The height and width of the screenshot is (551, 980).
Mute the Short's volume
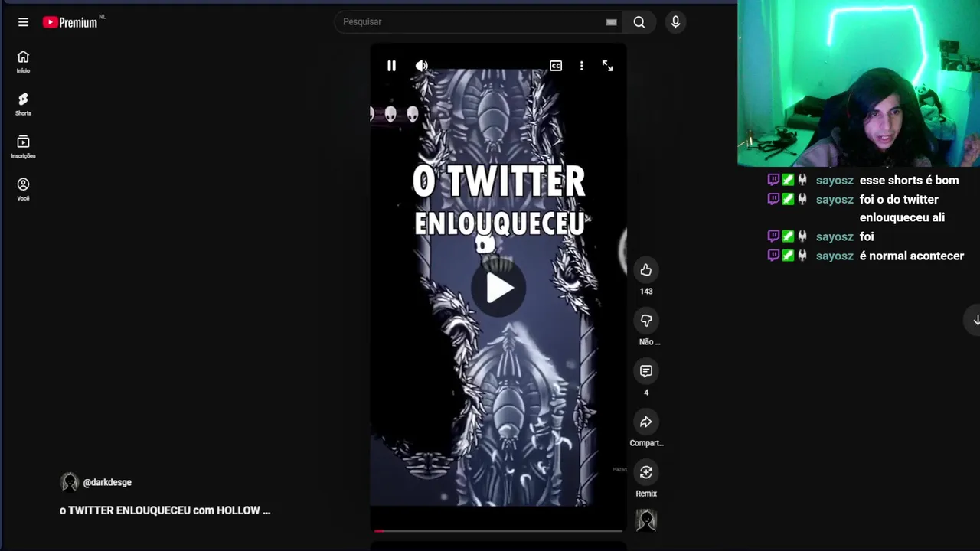[422, 66]
